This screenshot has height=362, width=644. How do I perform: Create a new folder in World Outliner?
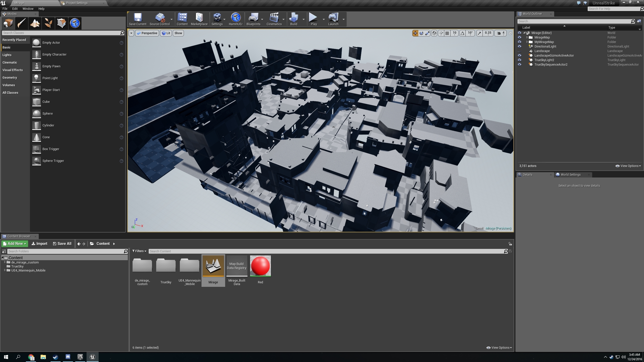coord(639,21)
